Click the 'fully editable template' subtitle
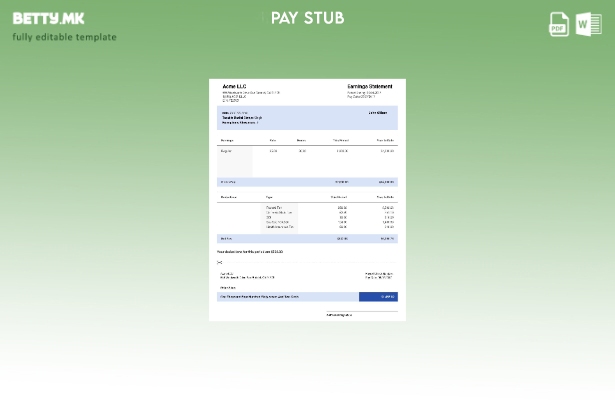This screenshot has height=400, width=615. pos(64,37)
